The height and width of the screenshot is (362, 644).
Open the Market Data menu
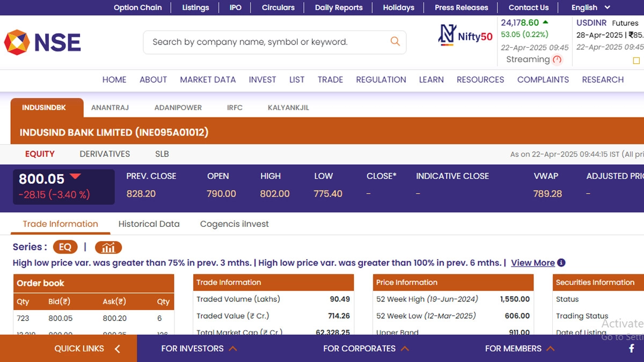click(208, 79)
